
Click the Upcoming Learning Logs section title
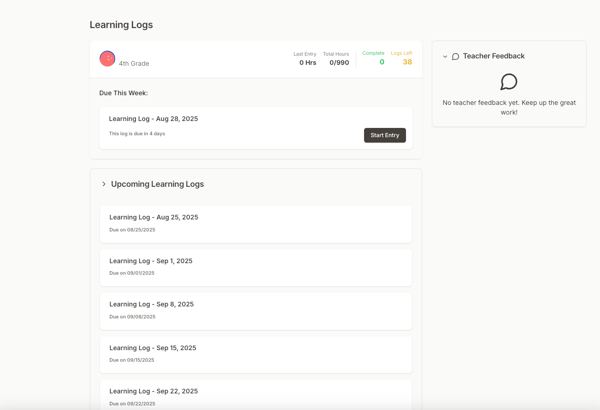click(157, 184)
